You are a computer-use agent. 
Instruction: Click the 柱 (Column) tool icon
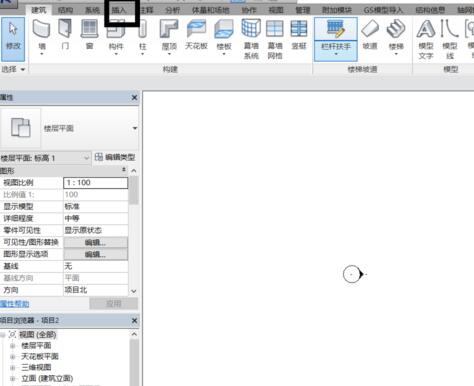tap(142, 29)
